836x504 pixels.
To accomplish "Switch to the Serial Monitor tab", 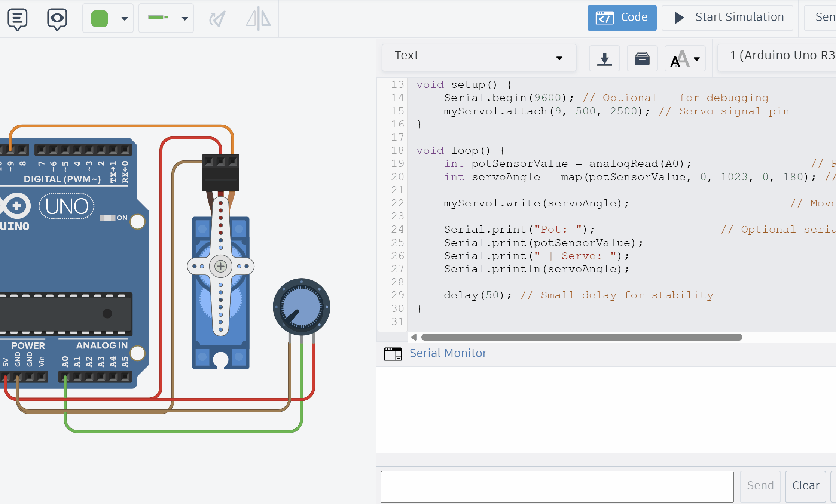I will (x=448, y=353).
